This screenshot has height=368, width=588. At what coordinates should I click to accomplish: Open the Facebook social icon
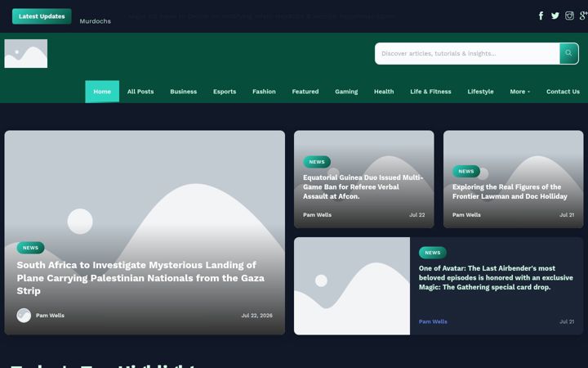[541, 16]
